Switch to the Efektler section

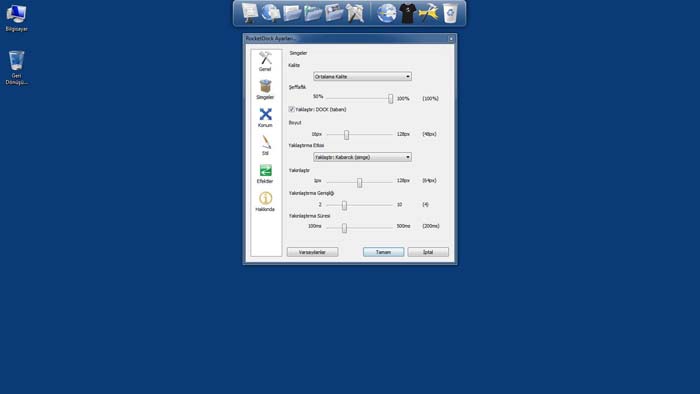[265, 174]
